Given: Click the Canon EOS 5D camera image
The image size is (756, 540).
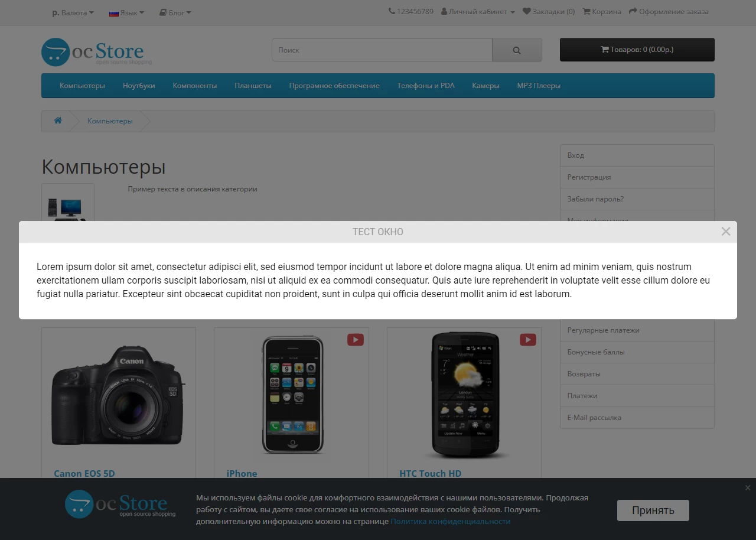Looking at the screenshot, I should [118, 395].
